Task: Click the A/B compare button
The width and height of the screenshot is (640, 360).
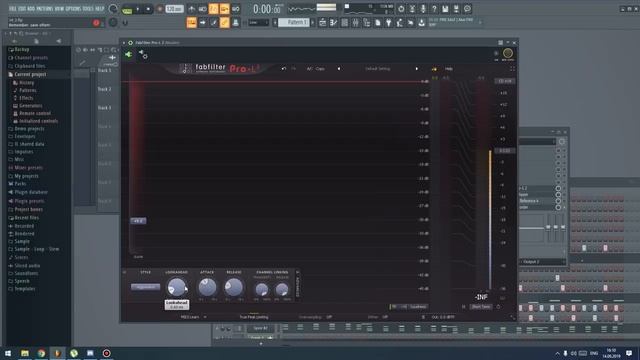Action: tap(309, 69)
